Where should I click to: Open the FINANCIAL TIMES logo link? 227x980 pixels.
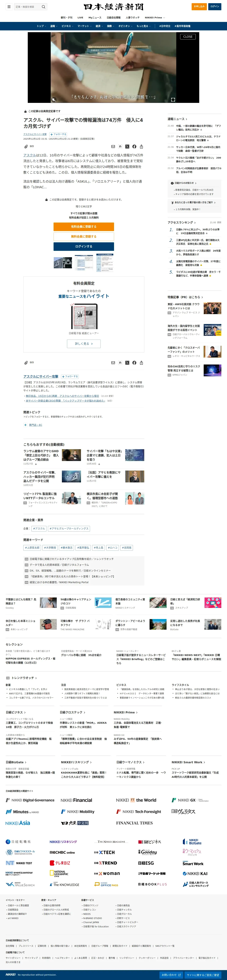[134, 823]
